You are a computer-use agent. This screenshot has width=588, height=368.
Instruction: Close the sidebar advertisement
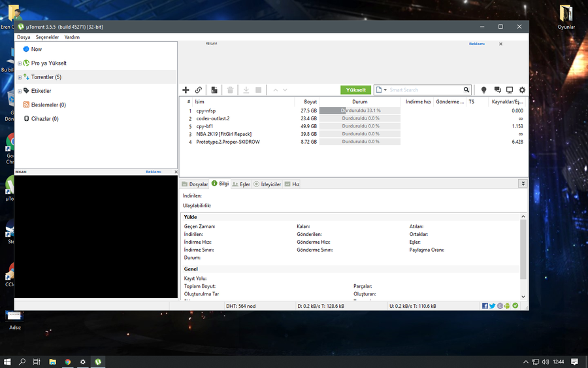(176, 172)
